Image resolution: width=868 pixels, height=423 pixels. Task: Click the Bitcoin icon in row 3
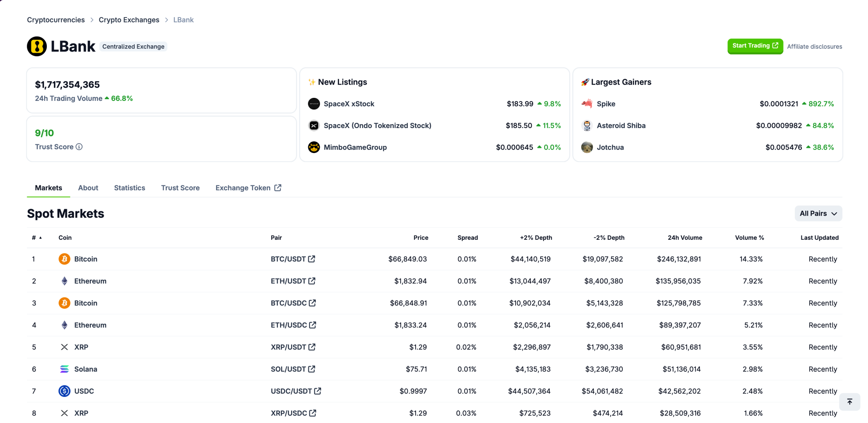64,303
